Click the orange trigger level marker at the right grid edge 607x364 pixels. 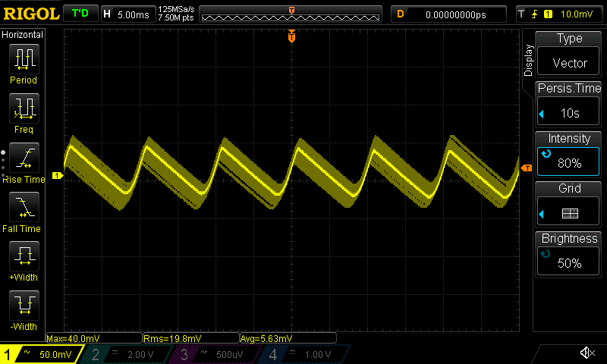[x=526, y=168]
